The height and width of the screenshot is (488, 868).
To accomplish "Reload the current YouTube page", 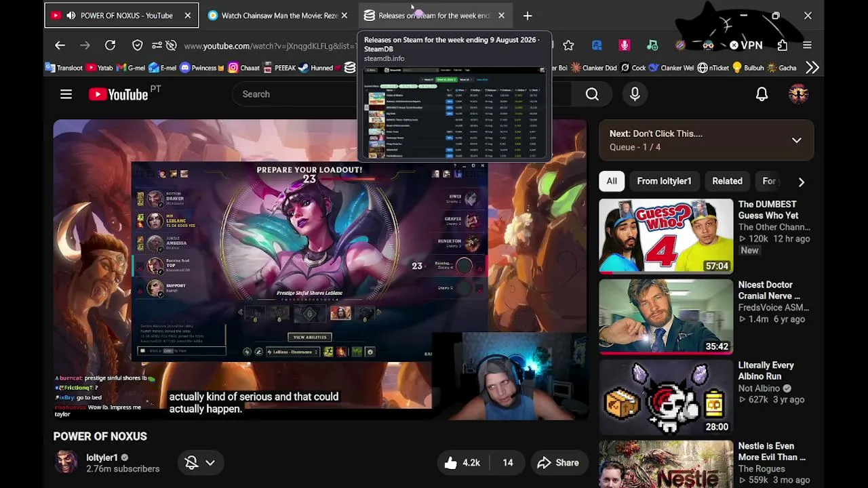I will pos(110,45).
